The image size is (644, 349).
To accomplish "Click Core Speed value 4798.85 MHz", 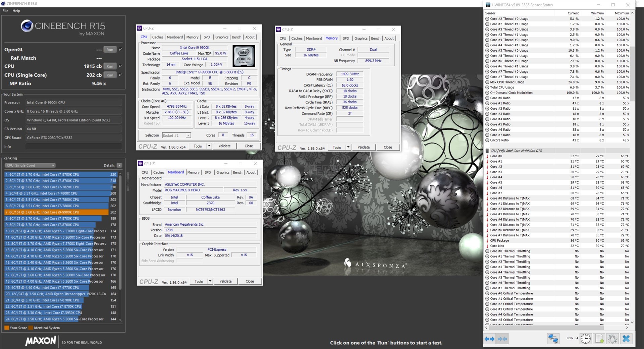I will click(177, 107).
